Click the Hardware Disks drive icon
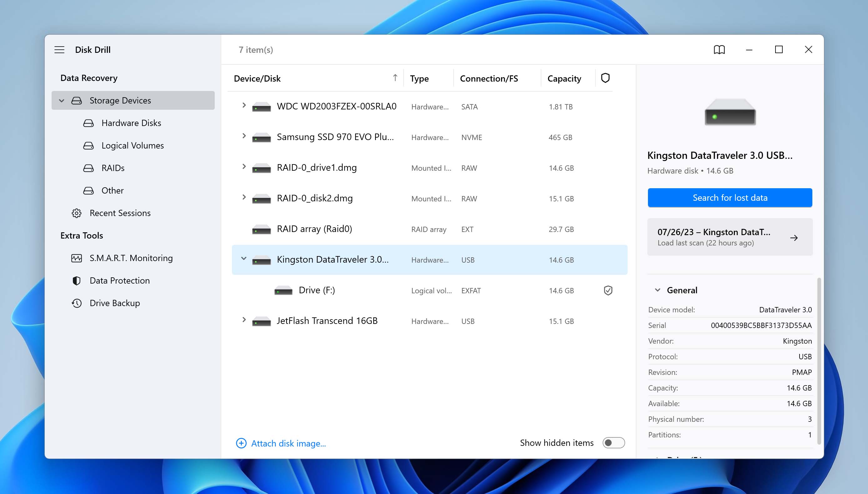868x494 pixels. coord(88,123)
